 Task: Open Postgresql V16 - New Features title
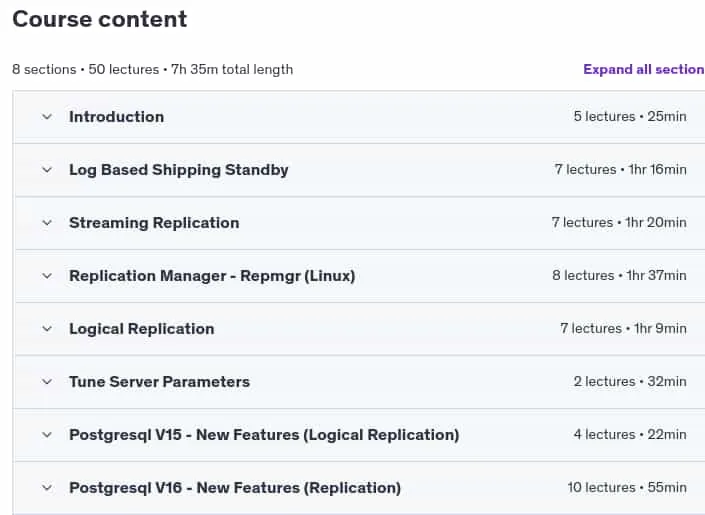click(235, 488)
